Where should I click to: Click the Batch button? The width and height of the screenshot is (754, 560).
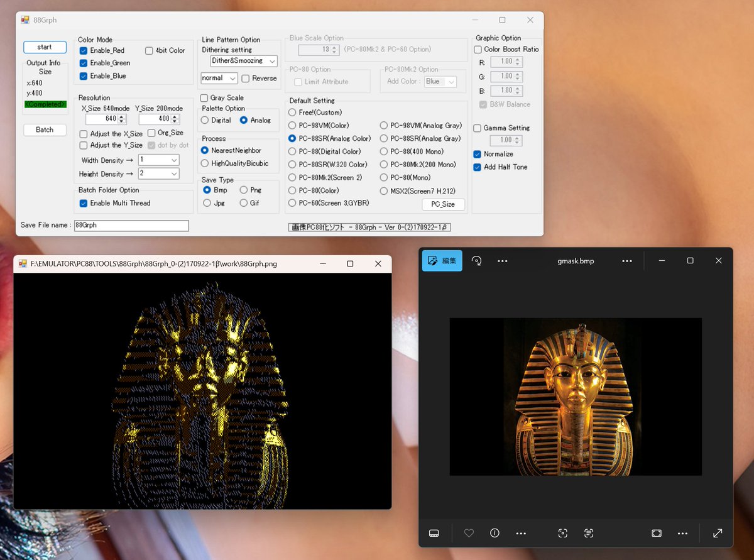pyautogui.click(x=45, y=130)
